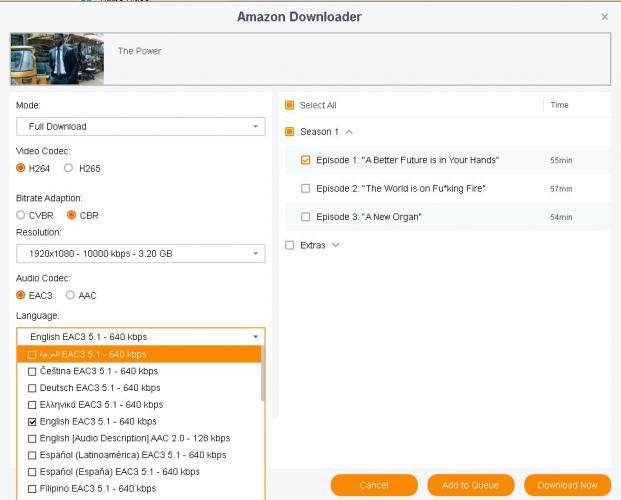Open the Mode dropdown showing Full Download

point(141,126)
